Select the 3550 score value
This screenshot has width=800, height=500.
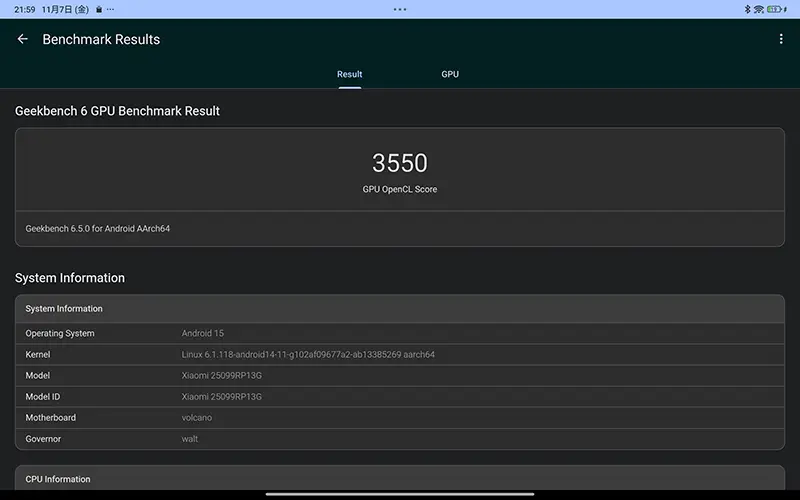click(399, 163)
